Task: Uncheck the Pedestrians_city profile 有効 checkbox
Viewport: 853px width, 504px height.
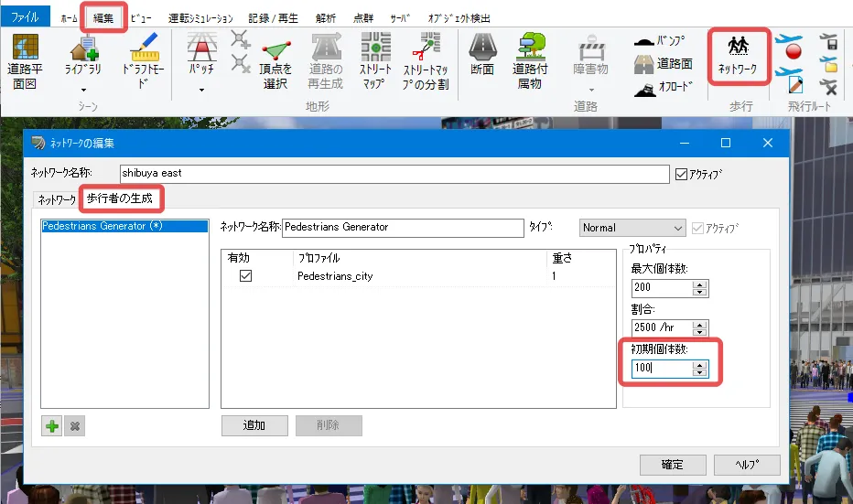Action: (x=245, y=275)
